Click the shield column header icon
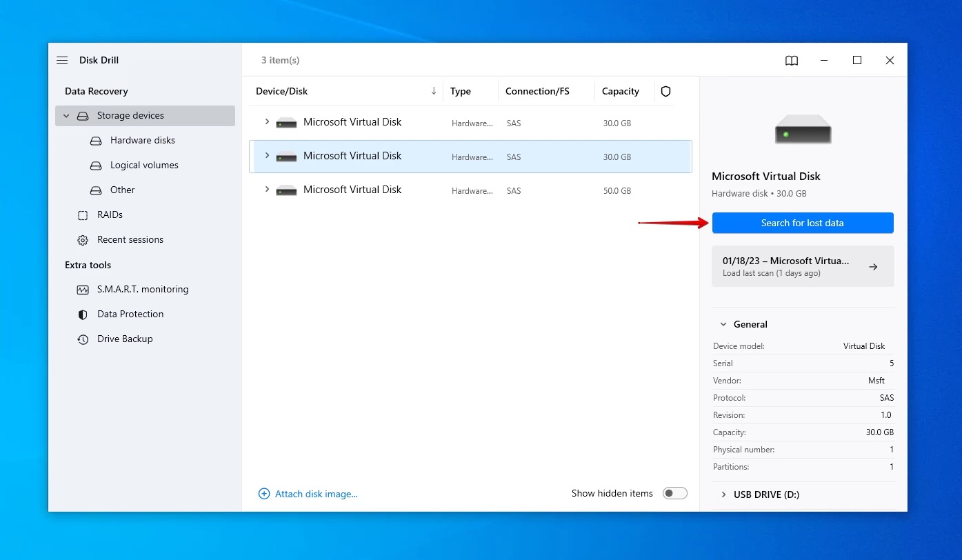 click(x=665, y=92)
